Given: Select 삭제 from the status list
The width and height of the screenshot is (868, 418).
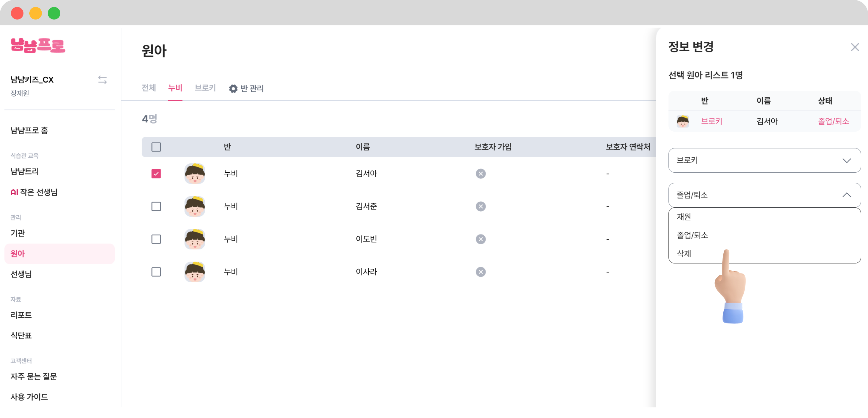Looking at the screenshot, I should coord(684,253).
